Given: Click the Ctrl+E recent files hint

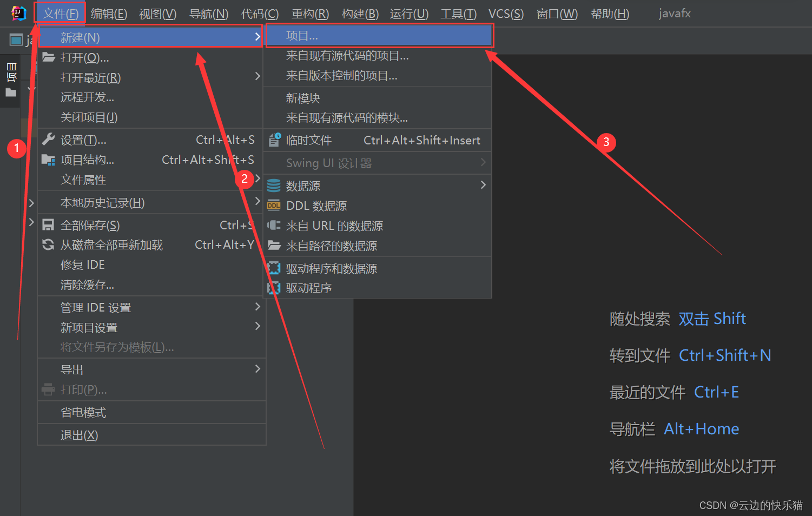Looking at the screenshot, I should 716,392.
